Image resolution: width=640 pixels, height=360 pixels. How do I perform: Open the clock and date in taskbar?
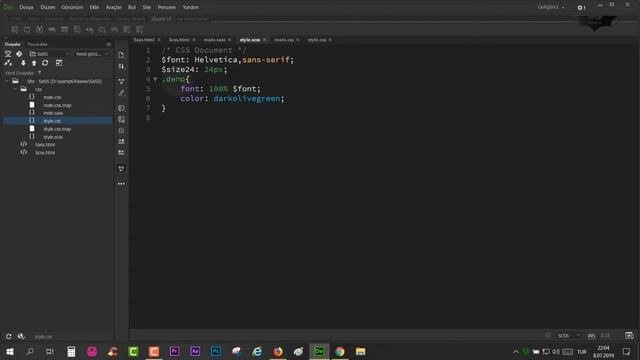[x=603, y=351]
